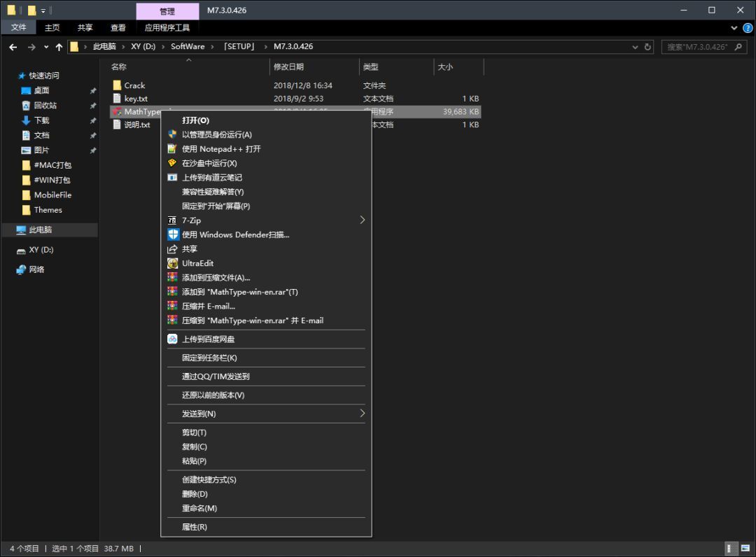Image resolution: width=756 pixels, height=557 pixels.
Task: Expand the 发送到(N) submenu arrow
Action: pyautogui.click(x=362, y=414)
